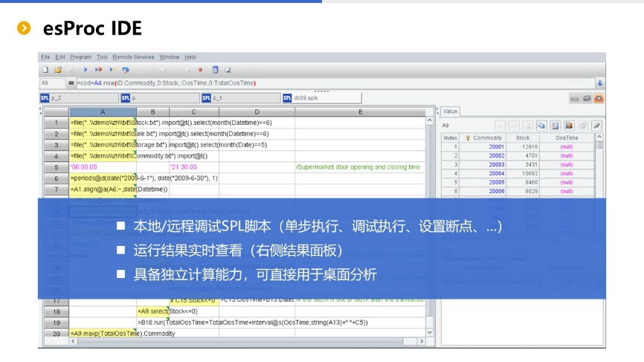The height and width of the screenshot is (362, 644).
Task: Open the Program menu
Action: click(80, 57)
